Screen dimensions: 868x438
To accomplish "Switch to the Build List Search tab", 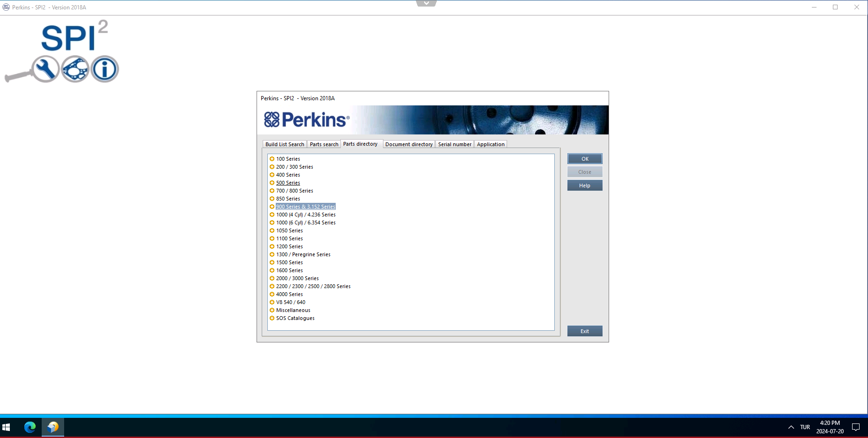I will tap(285, 144).
